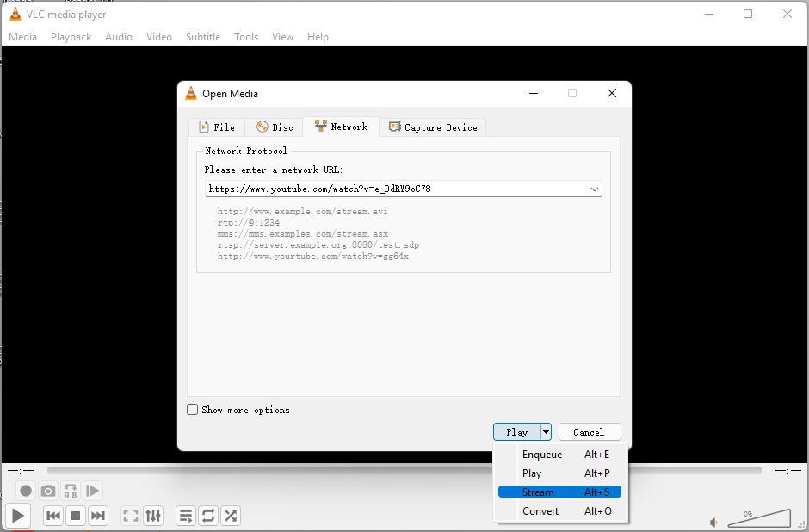Select Convert from the dropdown menu

click(559, 510)
